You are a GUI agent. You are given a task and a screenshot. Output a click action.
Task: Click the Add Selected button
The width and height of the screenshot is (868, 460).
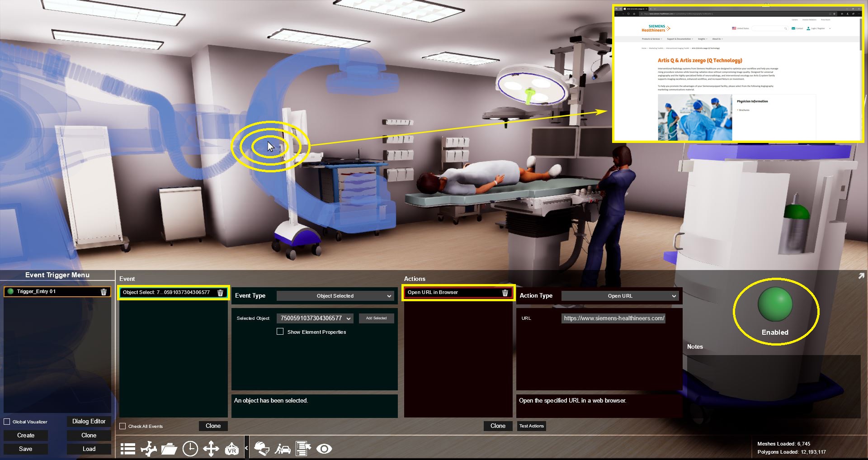(377, 318)
